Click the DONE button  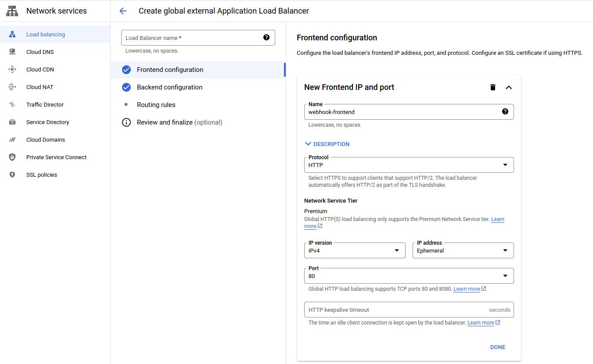498,347
